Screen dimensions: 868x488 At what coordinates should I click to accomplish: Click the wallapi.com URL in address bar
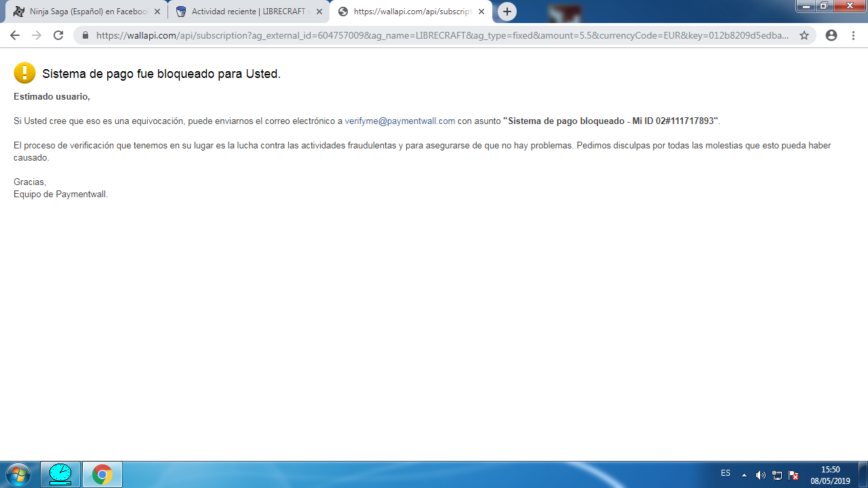coord(442,35)
